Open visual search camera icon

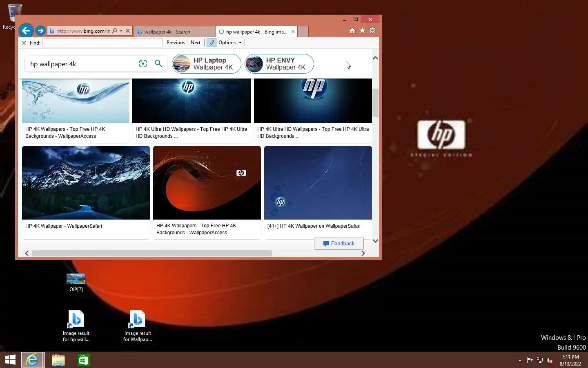(x=143, y=63)
